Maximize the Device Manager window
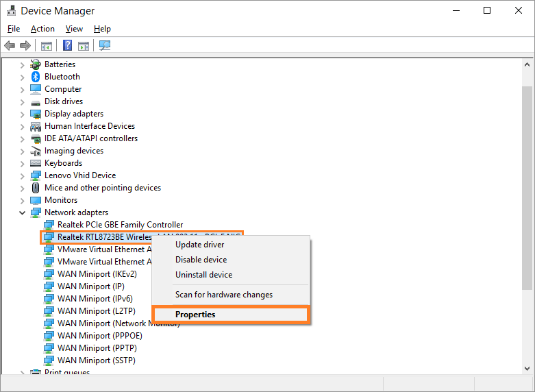Screen dimensions: 535x392 [x=487, y=10]
